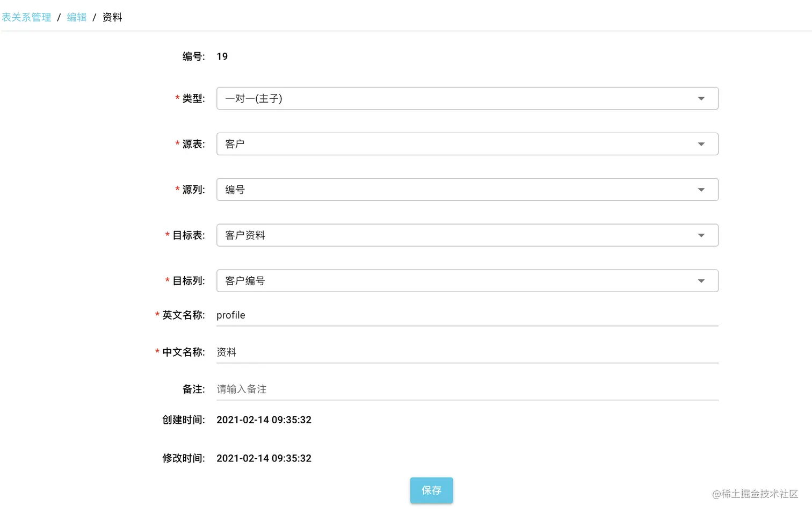Click into the 备注 input field
This screenshot has height=513, width=812.
click(467, 389)
